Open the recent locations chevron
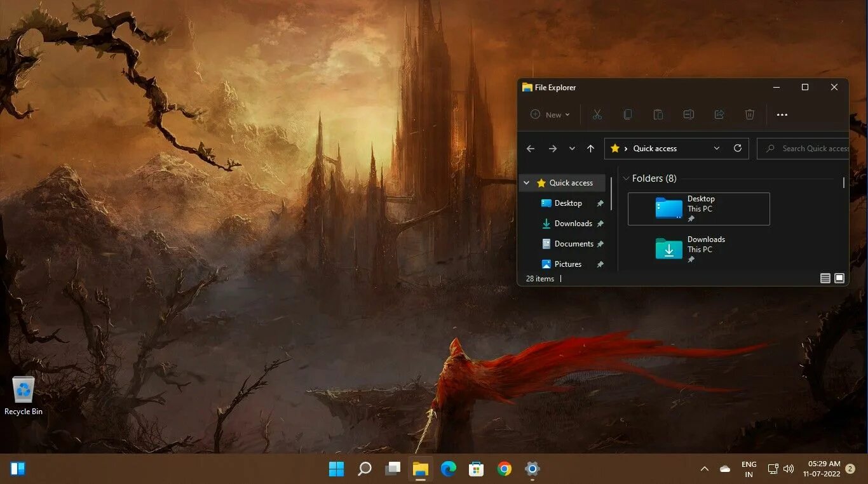Image resolution: width=868 pixels, height=484 pixels. [572, 149]
